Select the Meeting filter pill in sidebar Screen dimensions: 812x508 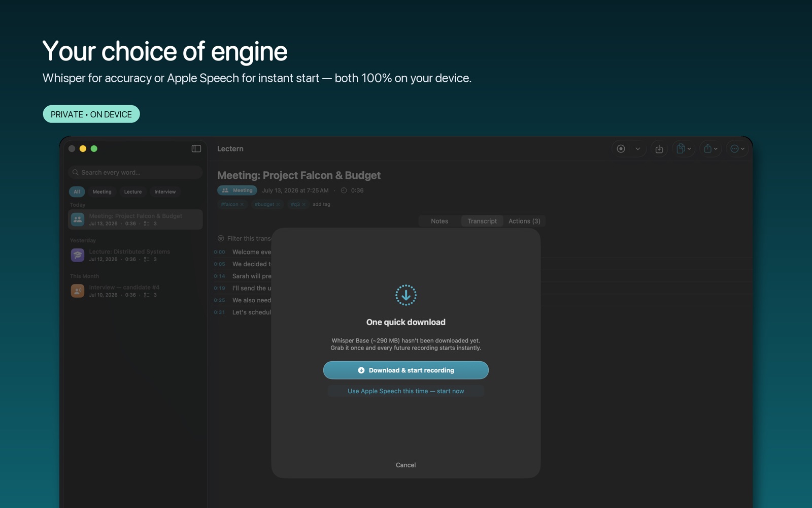tap(102, 192)
